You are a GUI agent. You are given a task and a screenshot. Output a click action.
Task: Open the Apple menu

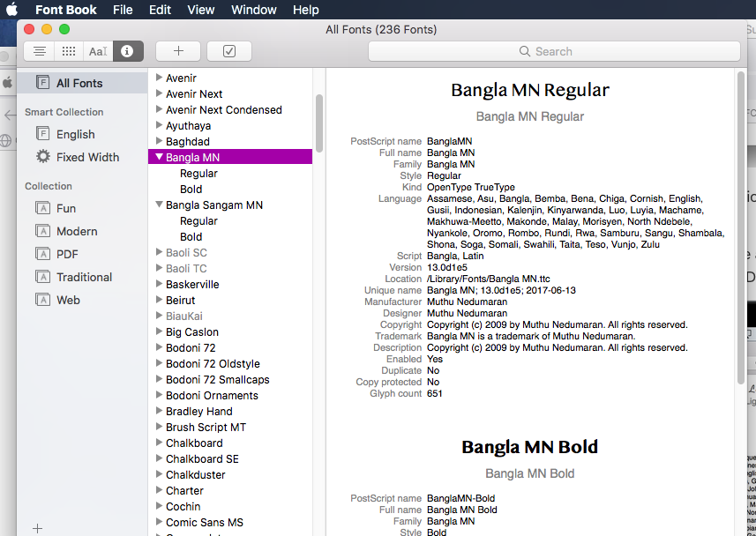(x=12, y=9)
